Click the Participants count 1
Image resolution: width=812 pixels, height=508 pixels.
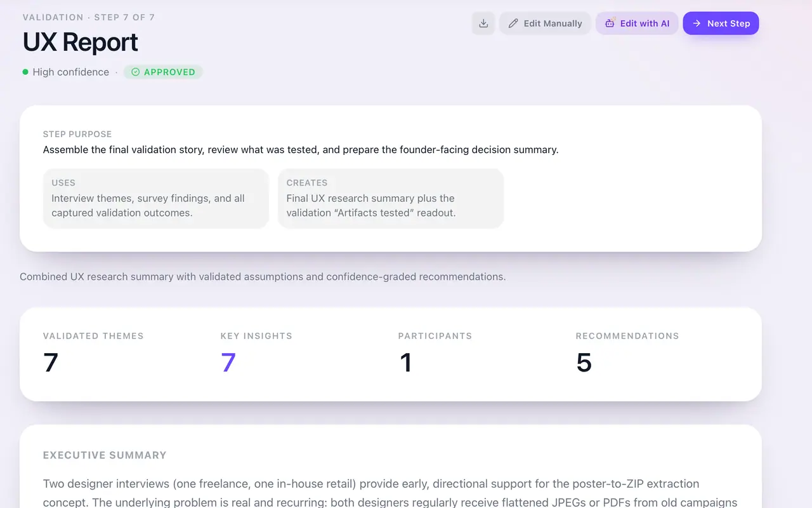[406, 363]
